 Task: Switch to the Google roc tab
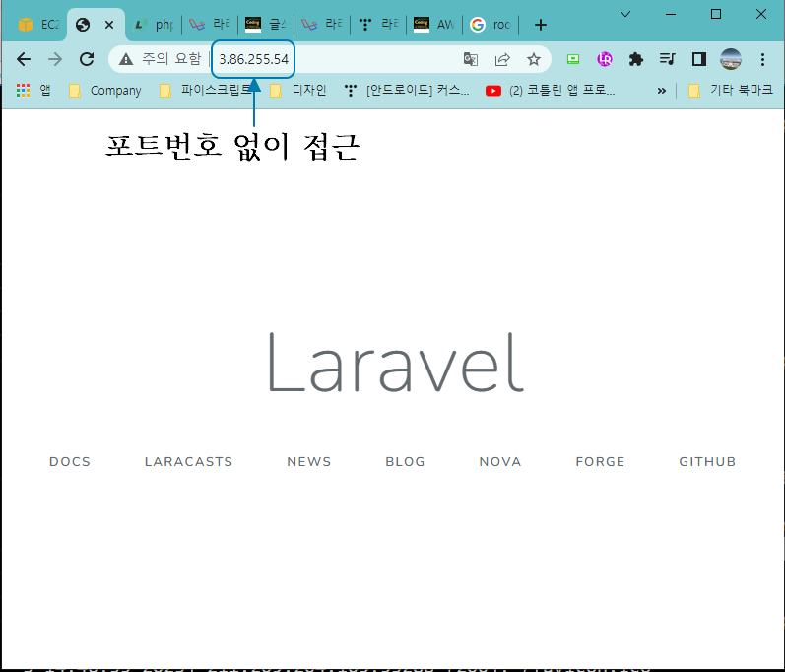pos(491,25)
